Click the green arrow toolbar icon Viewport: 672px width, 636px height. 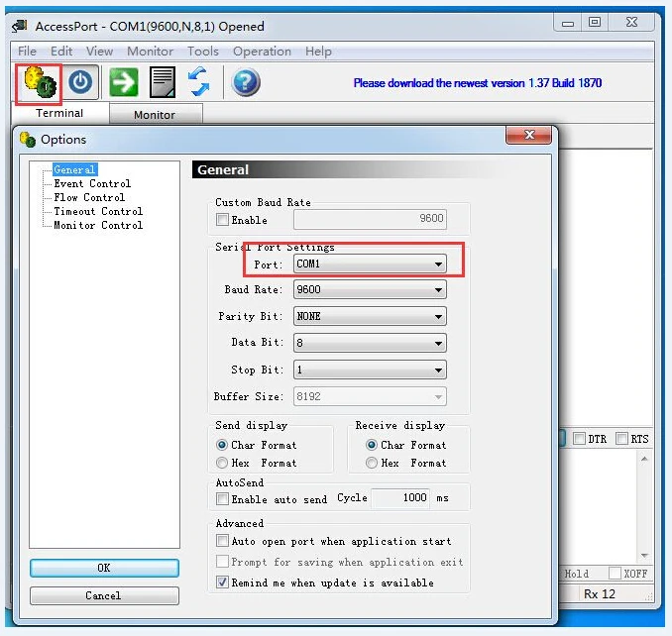[x=124, y=82]
